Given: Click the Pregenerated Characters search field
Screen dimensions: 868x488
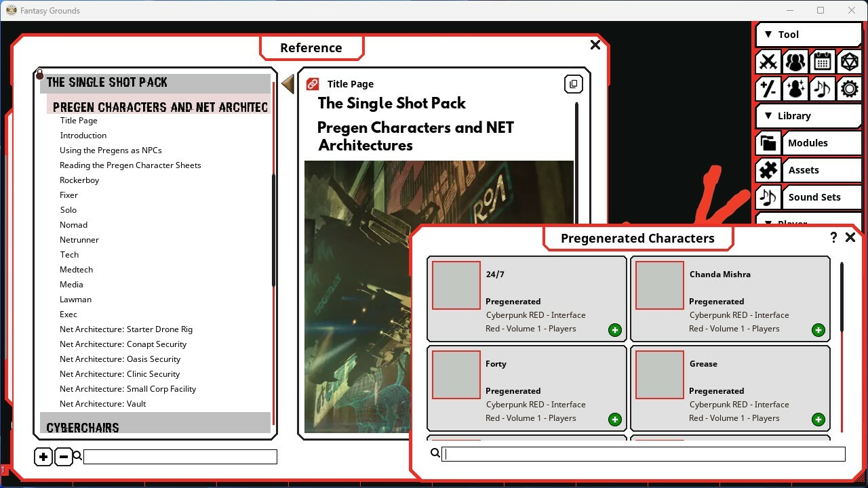Looking at the screenshot, I should [643, 453].
